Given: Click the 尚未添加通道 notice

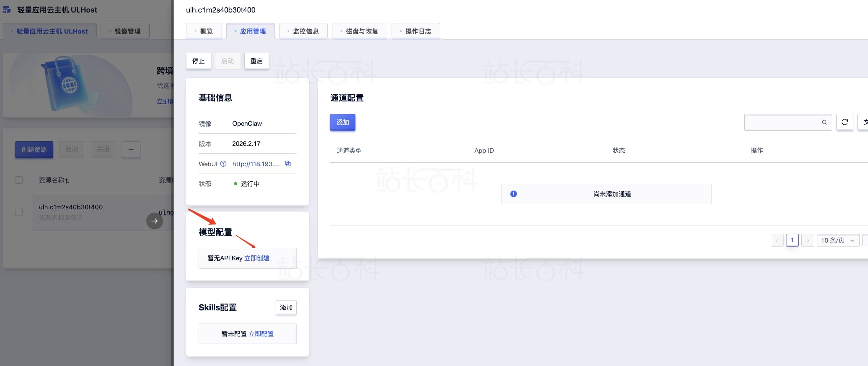Looking at the screenshot, I should point(606,194).
